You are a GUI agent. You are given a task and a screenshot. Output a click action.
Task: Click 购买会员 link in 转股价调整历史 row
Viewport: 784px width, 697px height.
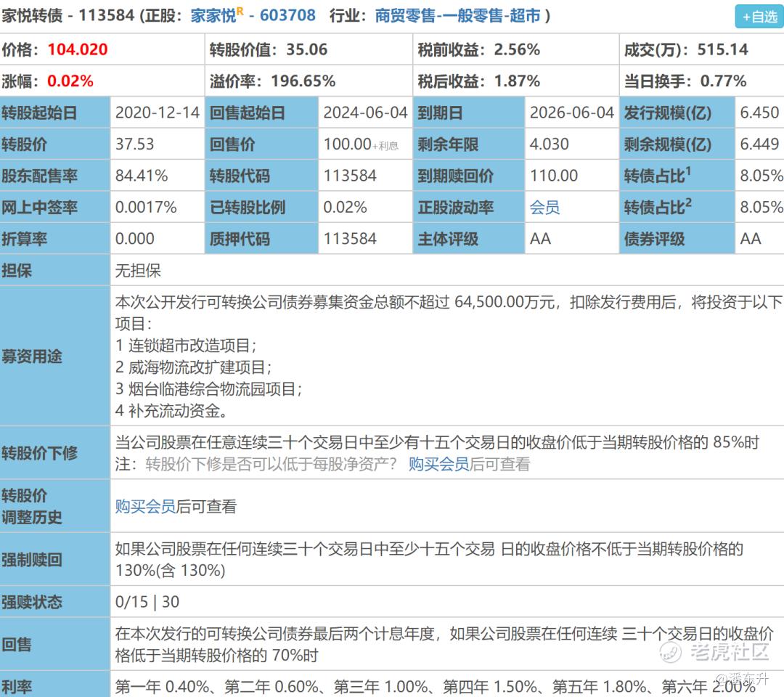(x=145, y=507)
